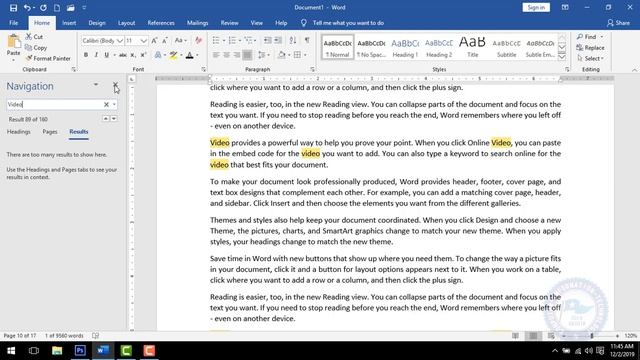Undo the last action
The width and height of the screenshot is (640, 360).
(x=27, y=8)
